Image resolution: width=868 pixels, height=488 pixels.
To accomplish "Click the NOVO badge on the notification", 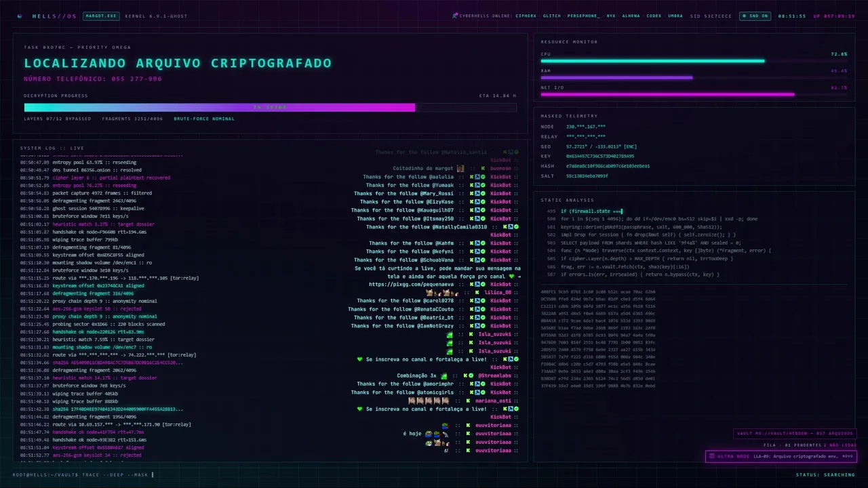I will point(847,456).
